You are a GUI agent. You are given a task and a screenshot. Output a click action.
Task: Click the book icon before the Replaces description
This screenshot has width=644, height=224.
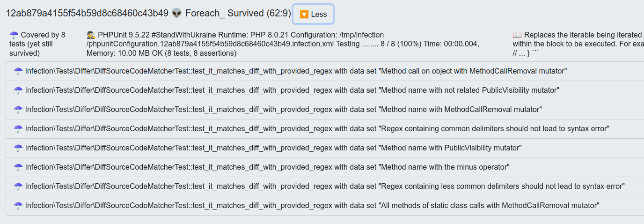[x=517, y=35]
